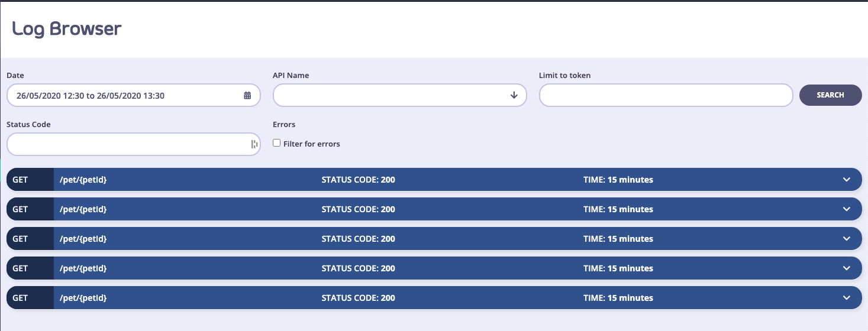Image resolution: width=868 pixels, height=331 pixels.
Task: Open the API Name dropdown arrow
Action: click(x=514, y=95)
